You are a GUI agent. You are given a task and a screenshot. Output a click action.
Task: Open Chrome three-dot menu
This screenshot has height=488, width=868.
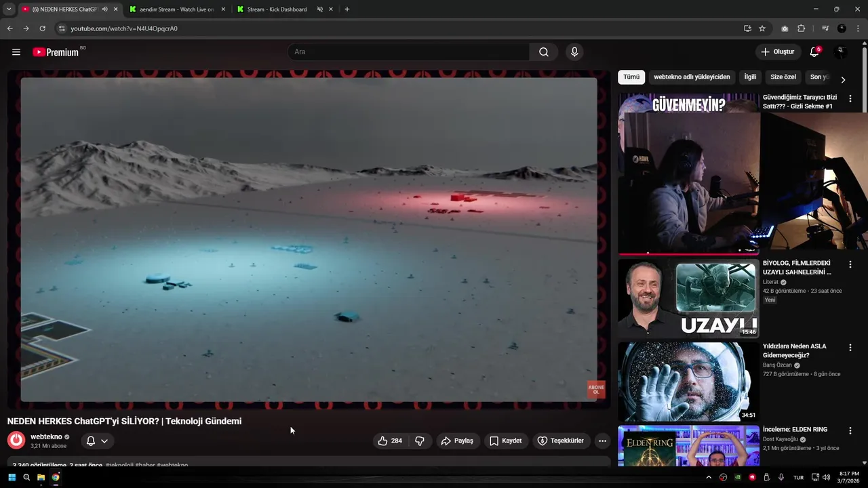pyautogui.click(x=859, y=28)
